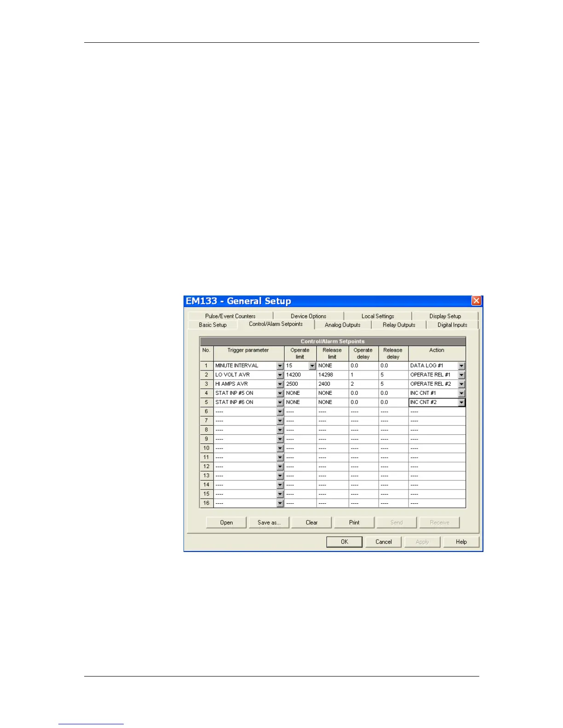Open trigger parameter dropdown in row 8

(x=280, y=430)
